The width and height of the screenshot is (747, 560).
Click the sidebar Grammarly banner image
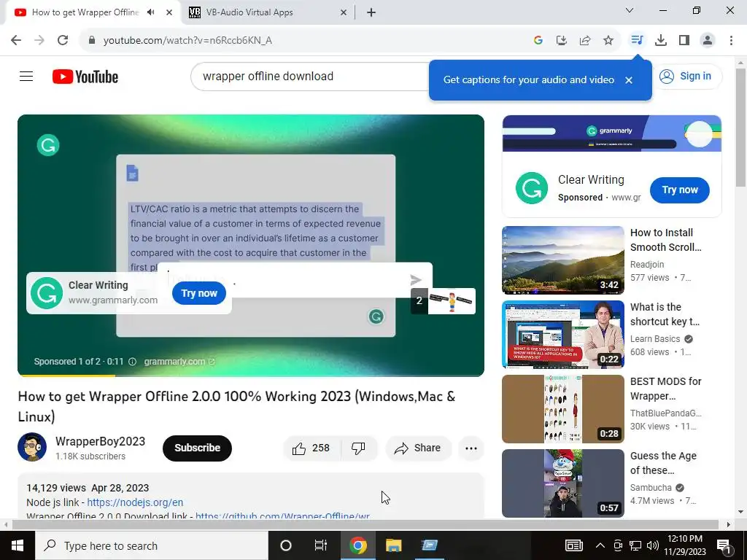612,133
